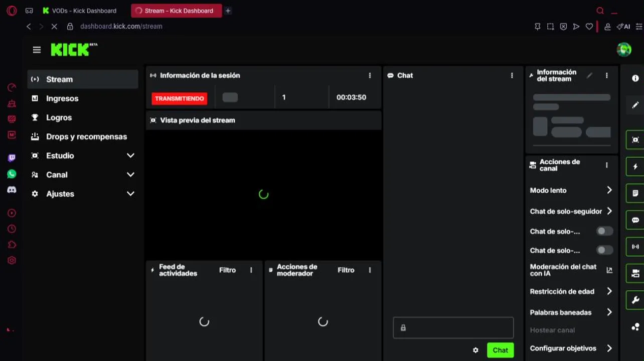Open Configurar objetivos options arrow
The height and width of the screenshot is (361, 644).
[x=609, y=348]
